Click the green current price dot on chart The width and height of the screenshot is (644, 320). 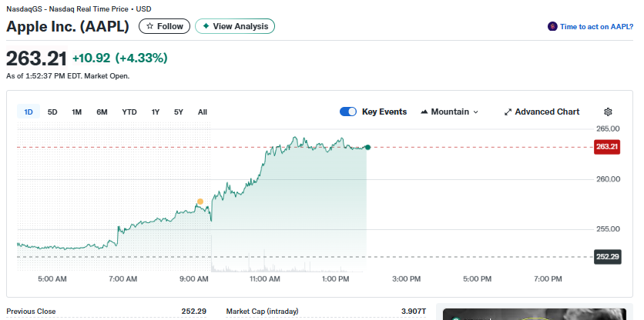(x=367, y=147)
